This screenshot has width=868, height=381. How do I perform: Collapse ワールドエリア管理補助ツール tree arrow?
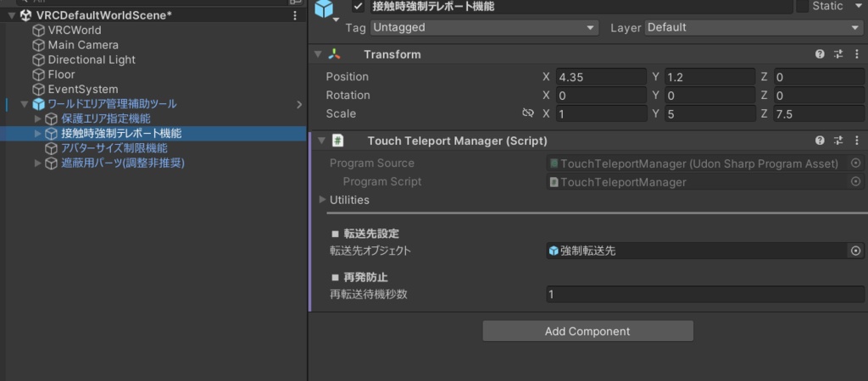(25, 104)
